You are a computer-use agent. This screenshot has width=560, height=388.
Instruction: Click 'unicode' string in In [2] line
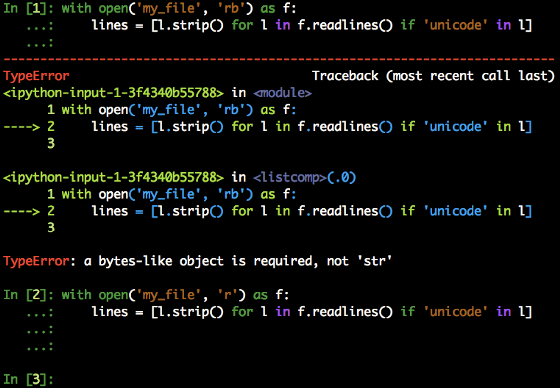click(455, 312)
